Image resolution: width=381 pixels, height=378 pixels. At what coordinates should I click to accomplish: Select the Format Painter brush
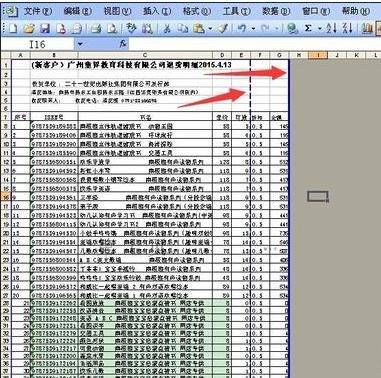222,29
